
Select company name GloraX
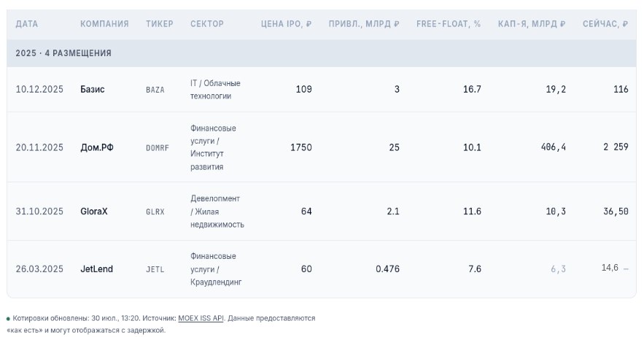94,212
